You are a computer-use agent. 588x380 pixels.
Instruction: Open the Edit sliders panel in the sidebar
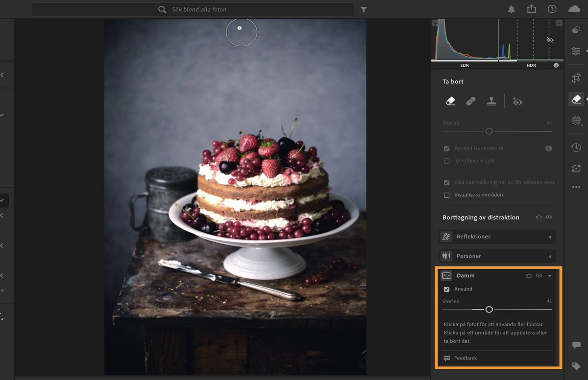tap(576, 51)
